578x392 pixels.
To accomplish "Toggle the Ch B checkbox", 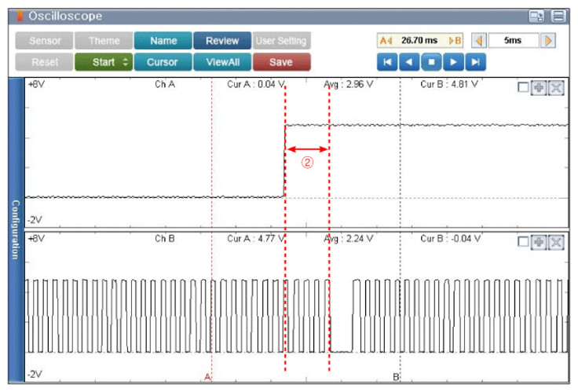I will coord(523,241).
